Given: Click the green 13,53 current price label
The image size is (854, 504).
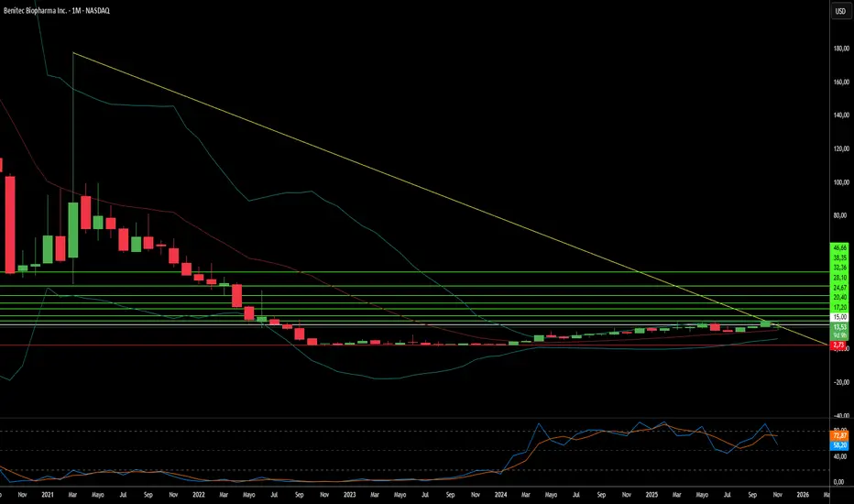Looking at the screenshot, I should click(x=838, y=326).
